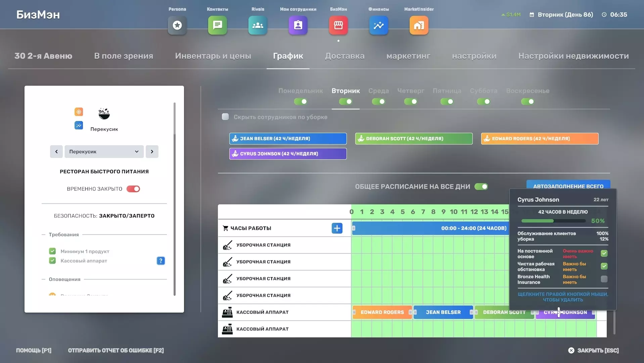644x363 pixels.
Task: Go to previous business with left chevron
Action: [56, 152]
